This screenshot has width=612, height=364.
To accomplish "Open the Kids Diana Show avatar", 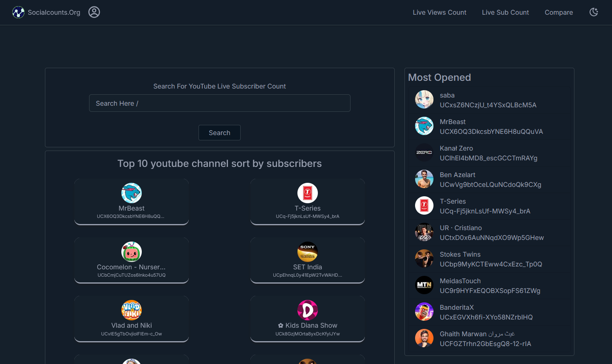I will pyautogui.click(x=308, y=310).
